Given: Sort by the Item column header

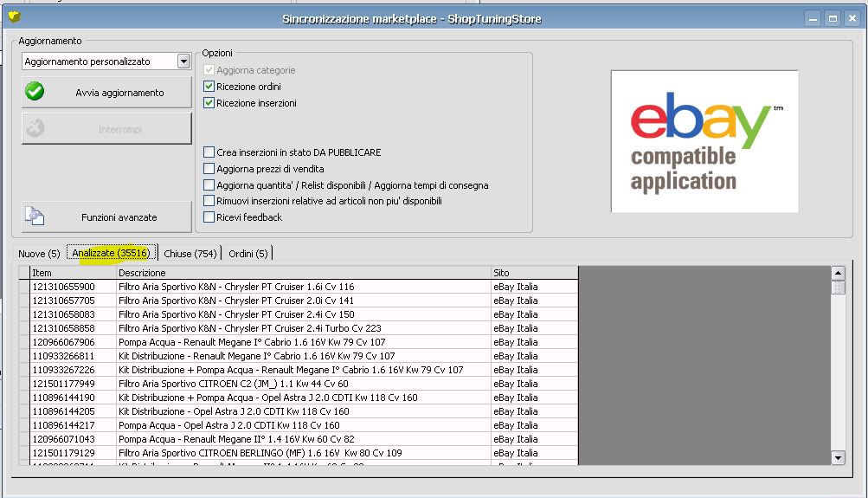Looking at the screenshot, I should click(x=73, y=273).
